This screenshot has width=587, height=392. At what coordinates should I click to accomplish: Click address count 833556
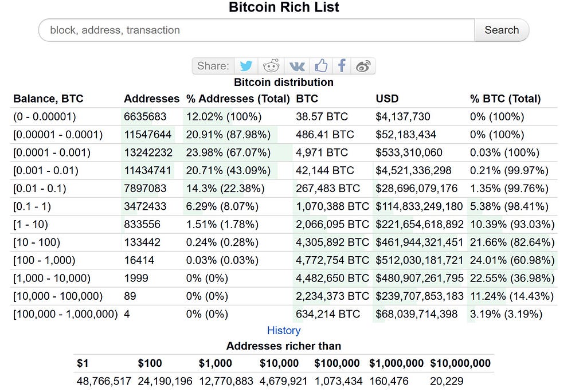click(142, 225)
